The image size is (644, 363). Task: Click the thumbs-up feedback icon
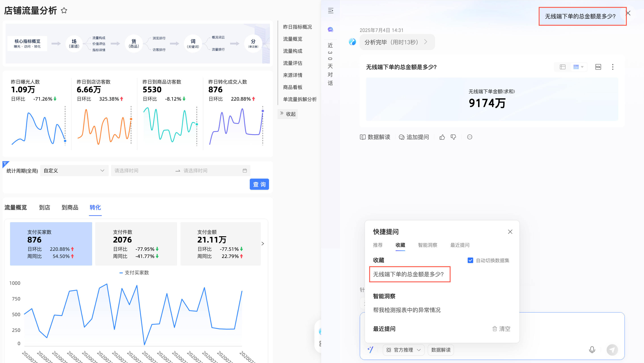[x=442, y=137]
